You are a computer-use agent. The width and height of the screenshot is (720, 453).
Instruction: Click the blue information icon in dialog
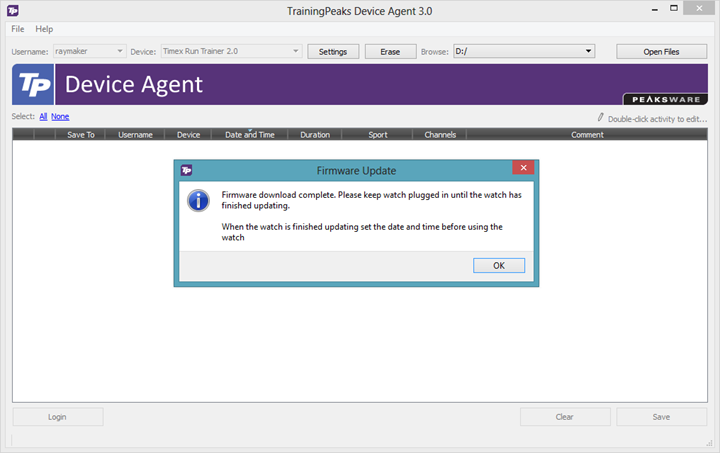pos(198,201)
